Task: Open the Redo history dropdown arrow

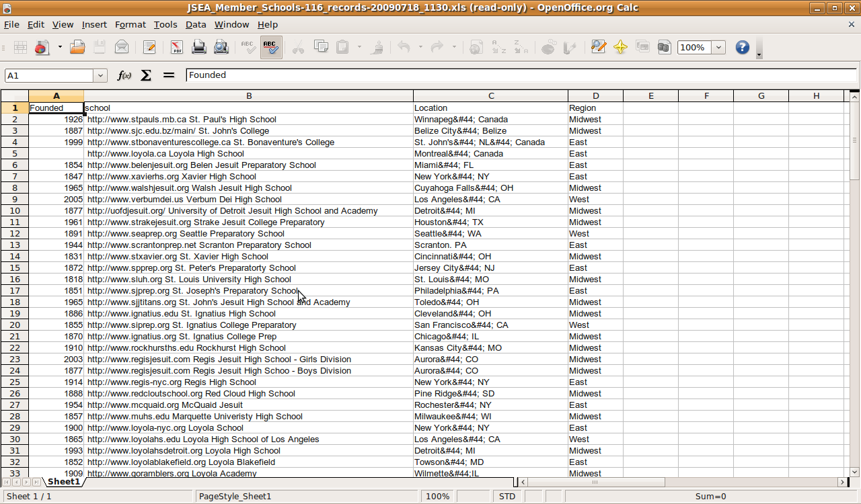Action: click(454, 47)
